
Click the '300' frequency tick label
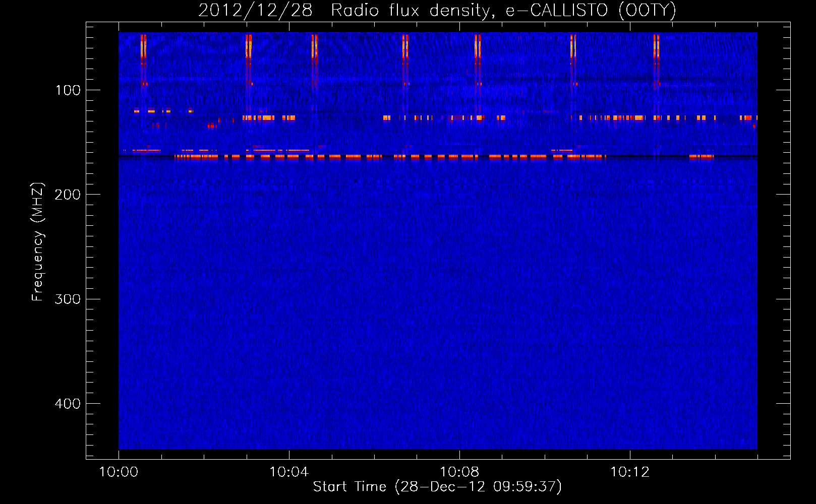[68, 299]
